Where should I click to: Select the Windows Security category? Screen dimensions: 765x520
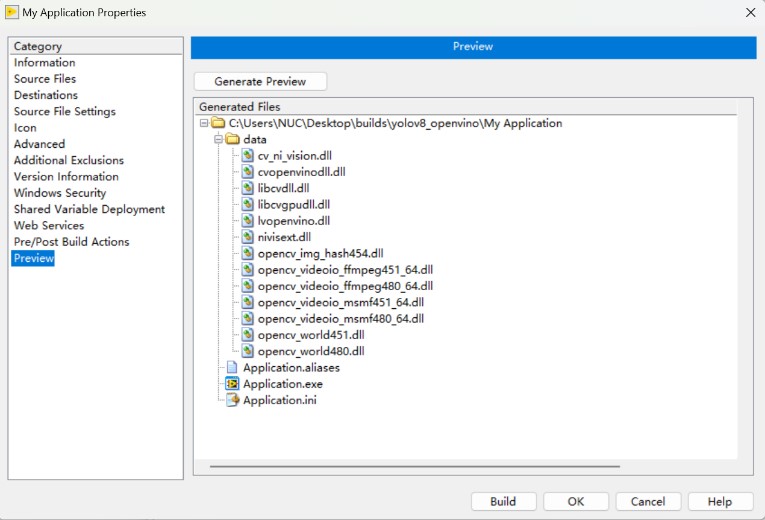point(60,193)
